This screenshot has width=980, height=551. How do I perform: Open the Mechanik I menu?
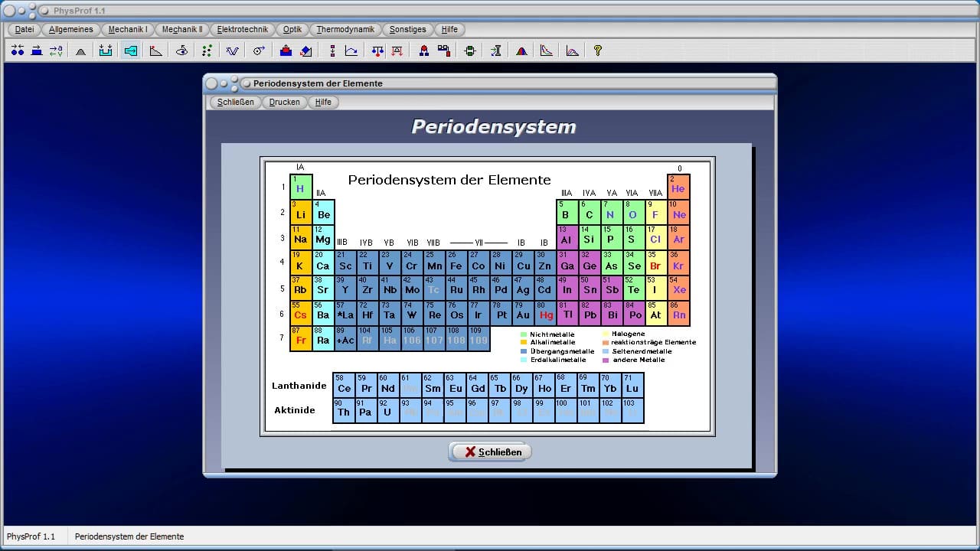coord(128,29)
